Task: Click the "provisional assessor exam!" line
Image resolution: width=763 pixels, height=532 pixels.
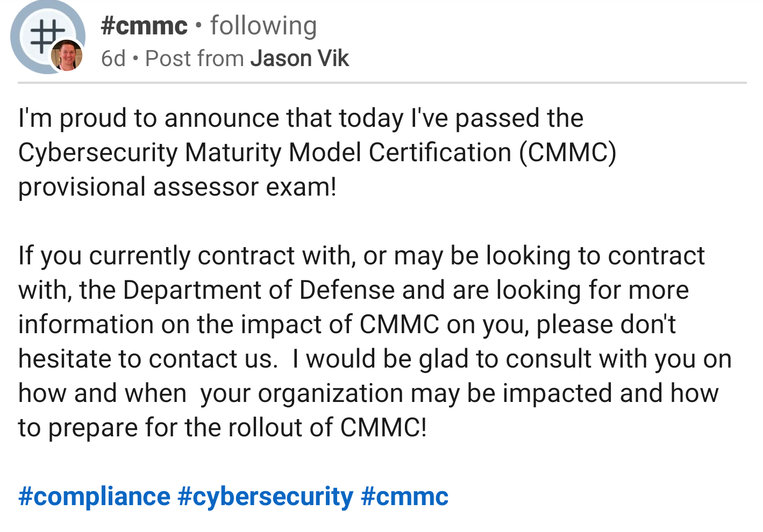Action: coord(177,187)
